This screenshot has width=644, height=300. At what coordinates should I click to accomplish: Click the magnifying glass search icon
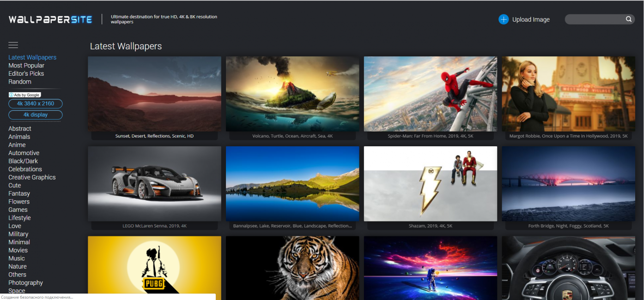629,19
